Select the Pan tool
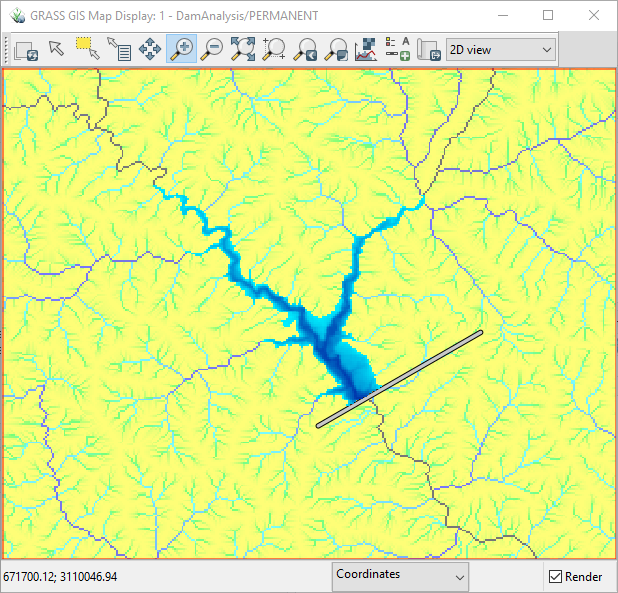 point(151,48)
